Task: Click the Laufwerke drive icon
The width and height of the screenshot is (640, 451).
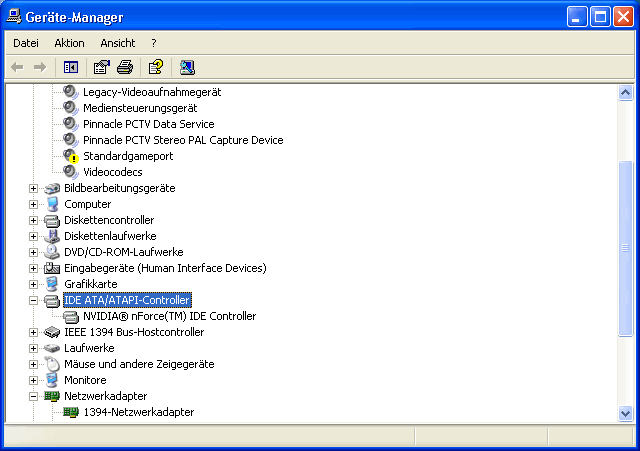Action: 52,348
